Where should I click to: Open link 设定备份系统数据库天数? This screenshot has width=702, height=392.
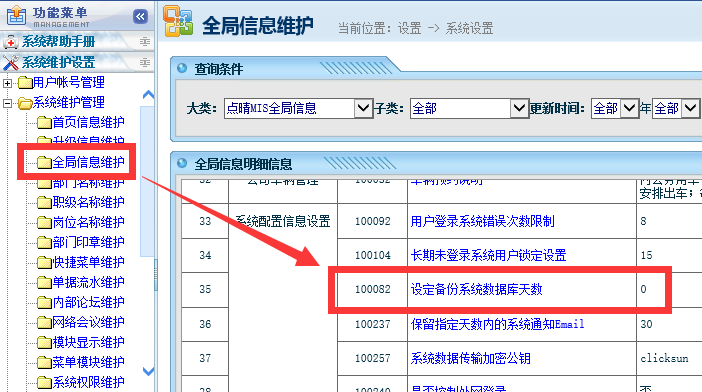pyautogui.click(x=476, y=289)
